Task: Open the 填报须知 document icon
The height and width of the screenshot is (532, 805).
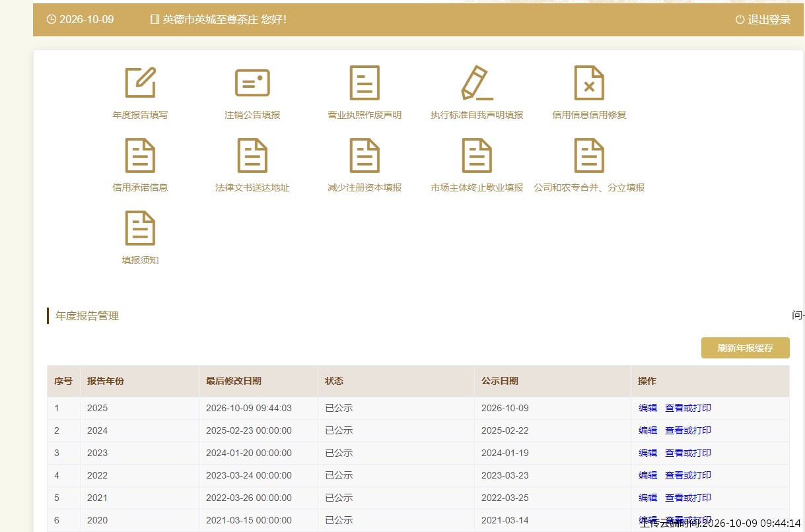Action: pyautogui.click(x=140, y=228)
